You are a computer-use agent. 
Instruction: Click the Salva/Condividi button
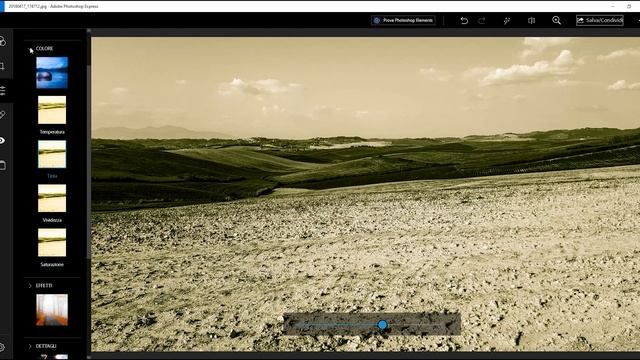click(x=600, y=20)
